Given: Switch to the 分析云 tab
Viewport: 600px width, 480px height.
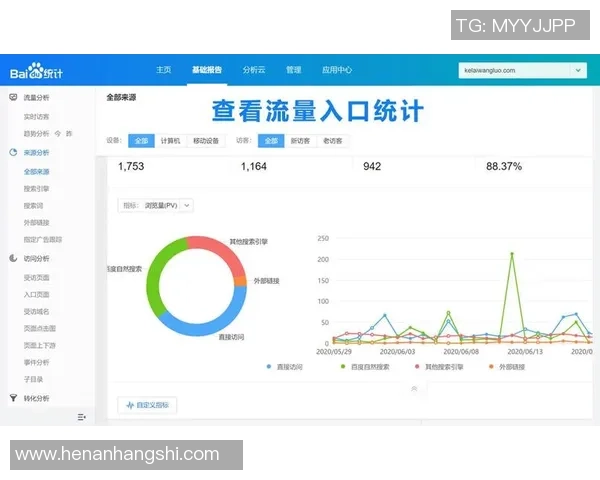Looking at the screenshot, I should 254,70.
